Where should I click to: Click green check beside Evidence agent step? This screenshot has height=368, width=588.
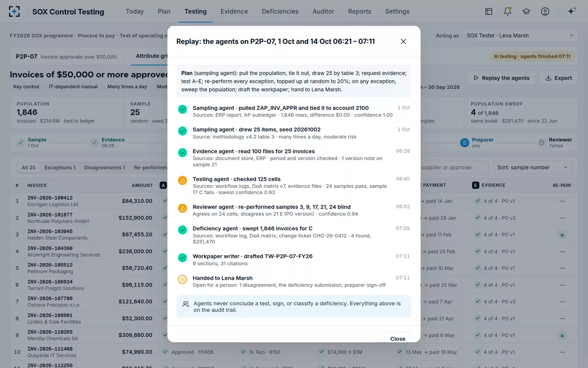183,153
